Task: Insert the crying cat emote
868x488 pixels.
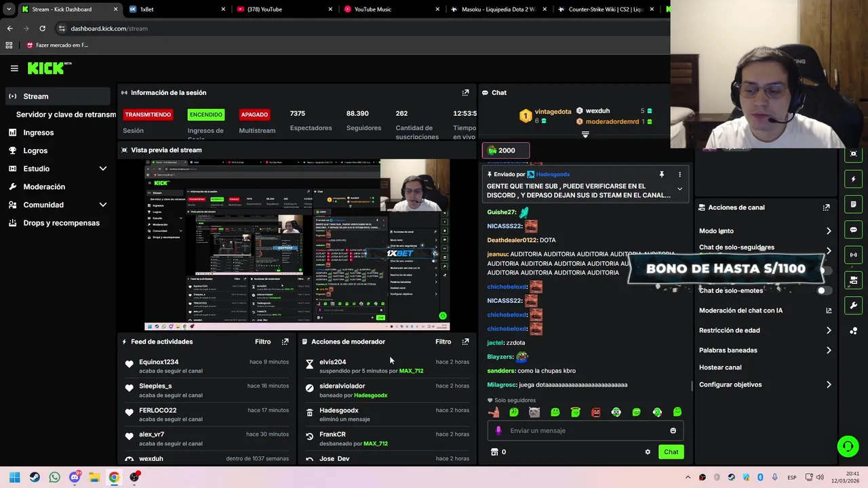Action: pyautogui.click(x=534, y=412)
